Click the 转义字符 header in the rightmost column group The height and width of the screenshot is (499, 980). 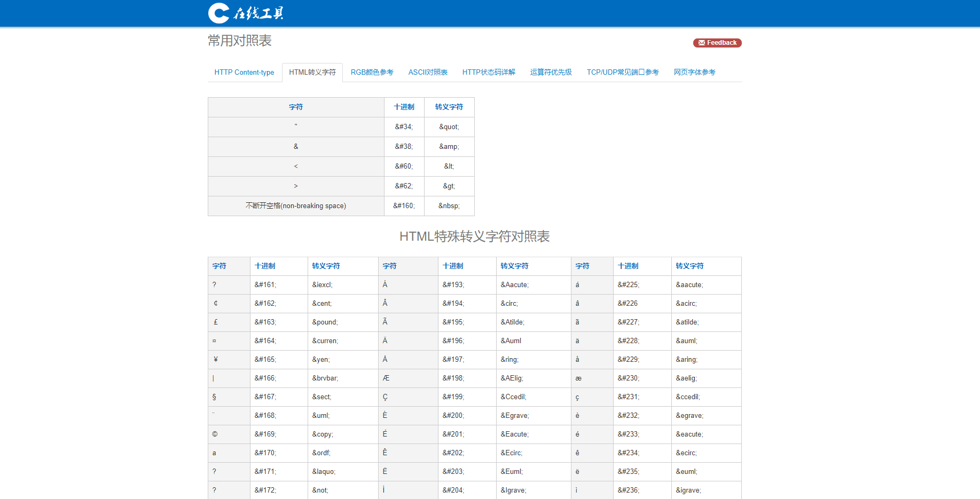coord(689,266)
